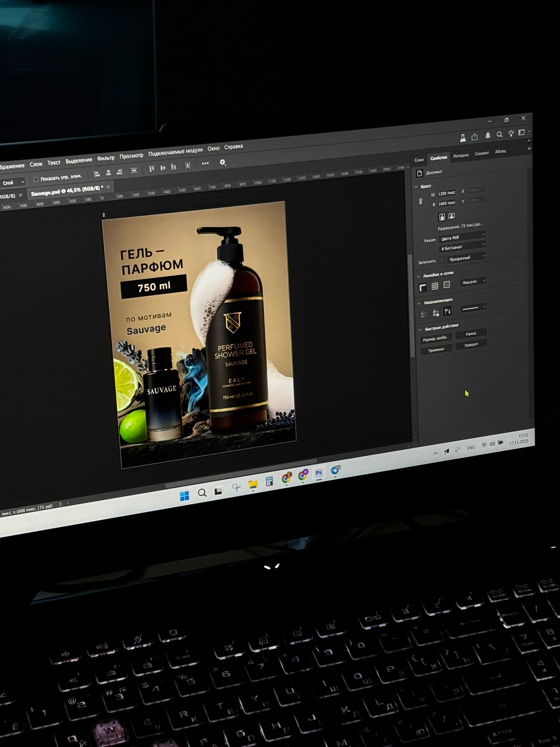
Task: Open Windows Start menu
Action: tap(184, 496)
